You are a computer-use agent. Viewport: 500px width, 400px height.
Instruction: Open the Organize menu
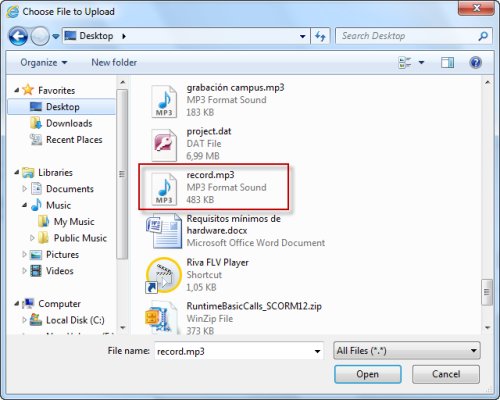tap(44, 63)
